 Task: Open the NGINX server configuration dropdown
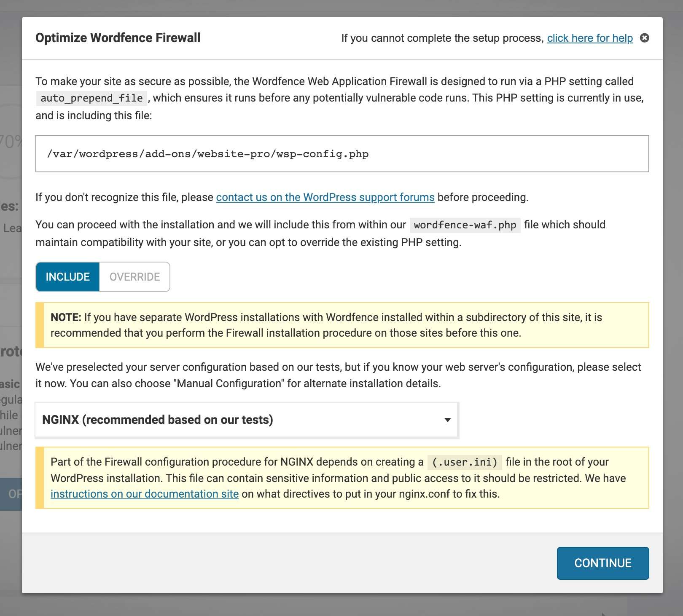tap(247, 420)
